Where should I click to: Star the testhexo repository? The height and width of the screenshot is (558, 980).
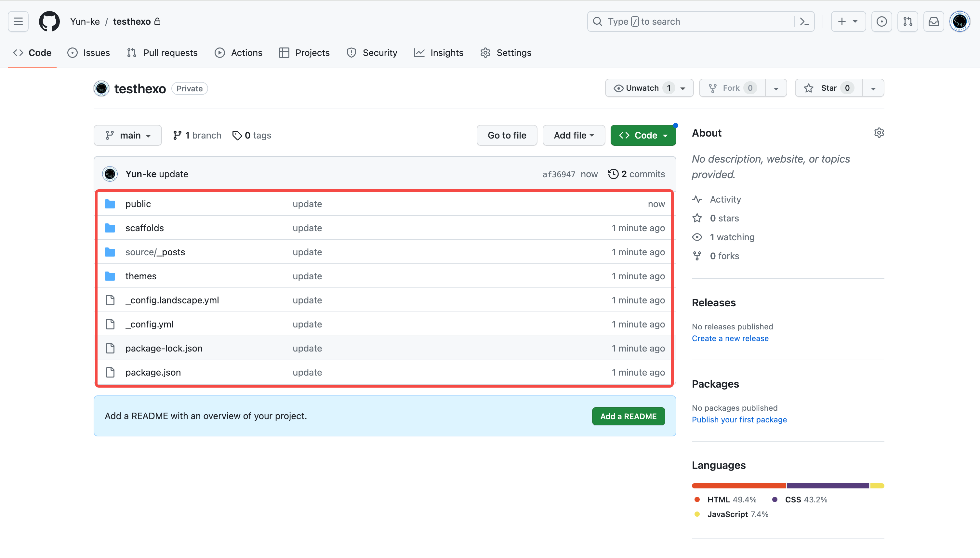tap(828, 88)
